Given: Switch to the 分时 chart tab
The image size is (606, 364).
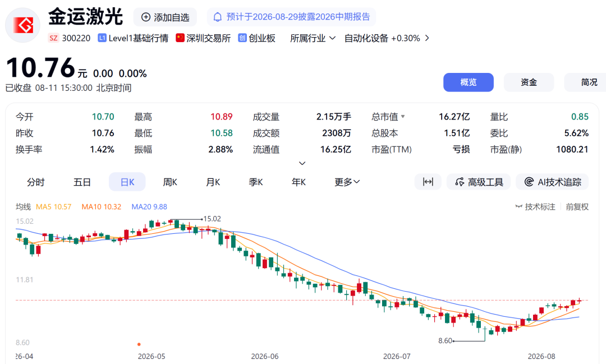Looking at the screenshot, I should coord(36,182).
